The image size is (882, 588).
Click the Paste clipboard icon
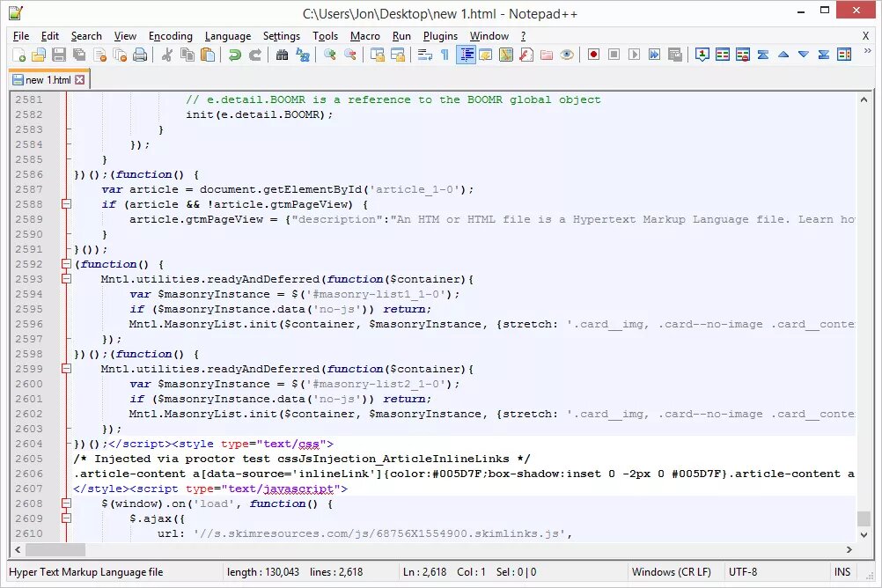[208, 55]
